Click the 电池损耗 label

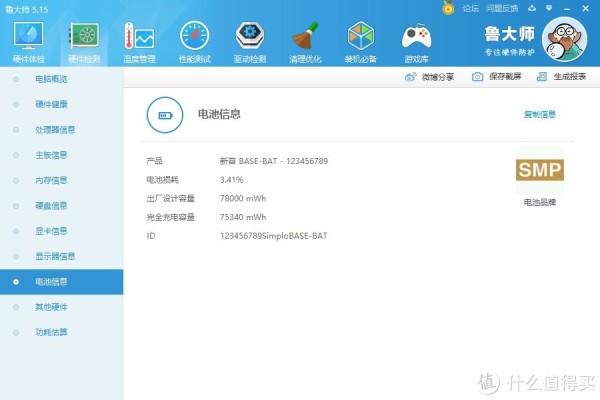tap(162, 180)
